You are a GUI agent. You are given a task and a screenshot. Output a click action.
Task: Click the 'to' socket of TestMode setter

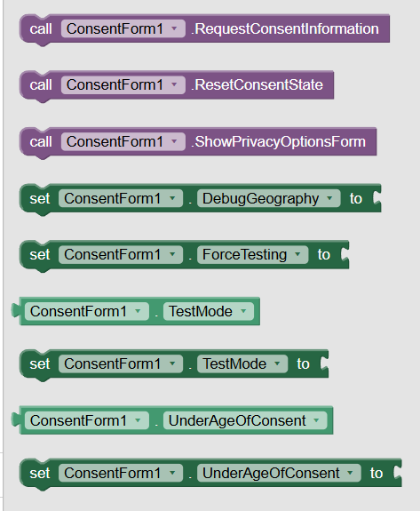324,363
